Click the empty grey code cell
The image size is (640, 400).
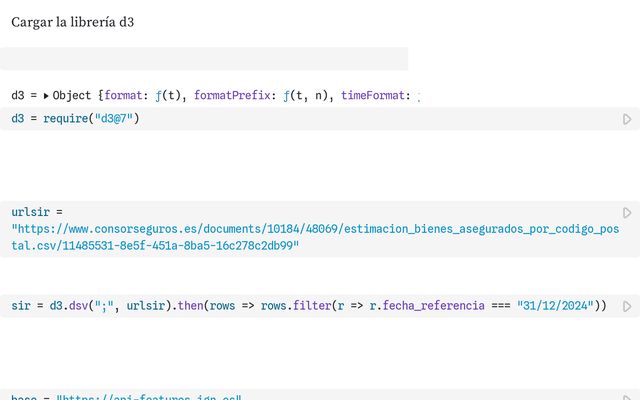click(x=204, y=59)
